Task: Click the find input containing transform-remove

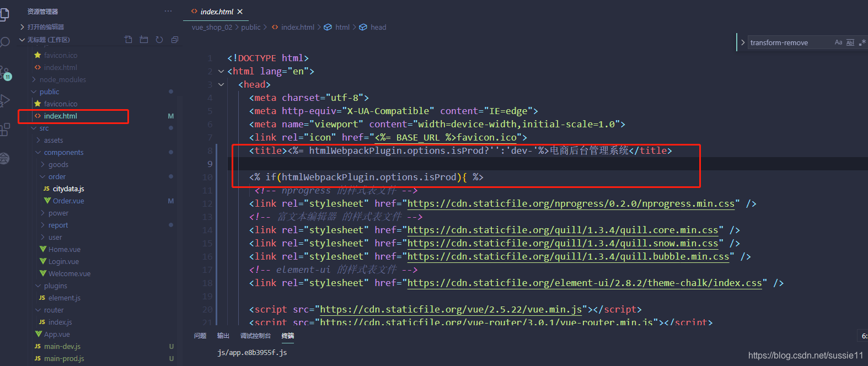Action: [x=790, y=42]
